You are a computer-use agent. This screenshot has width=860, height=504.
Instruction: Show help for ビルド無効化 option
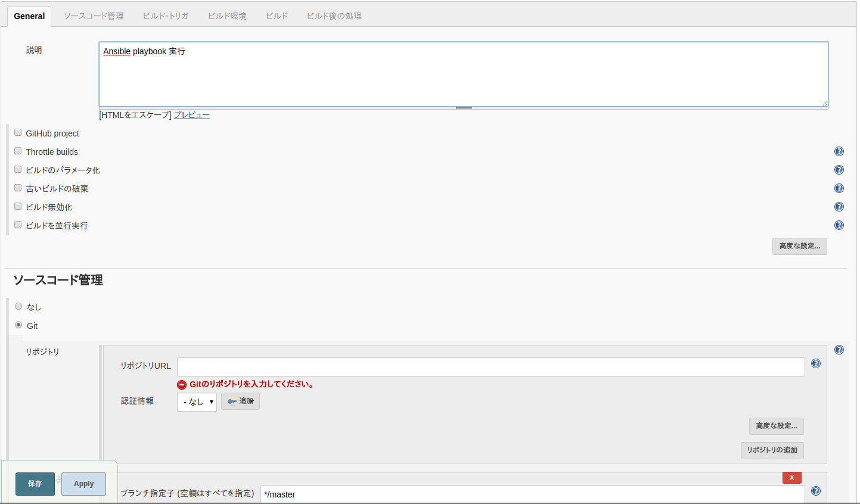(839, 207)
